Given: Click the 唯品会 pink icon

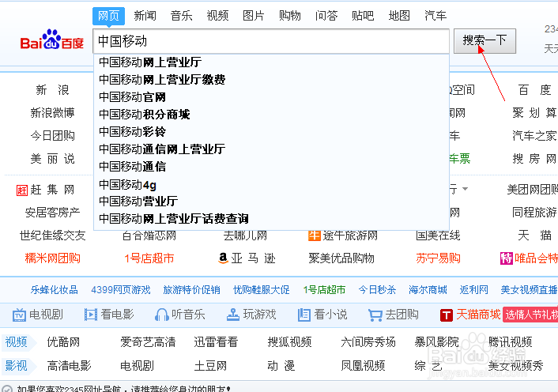Looking at the screenshot, I should pos(507,258).
